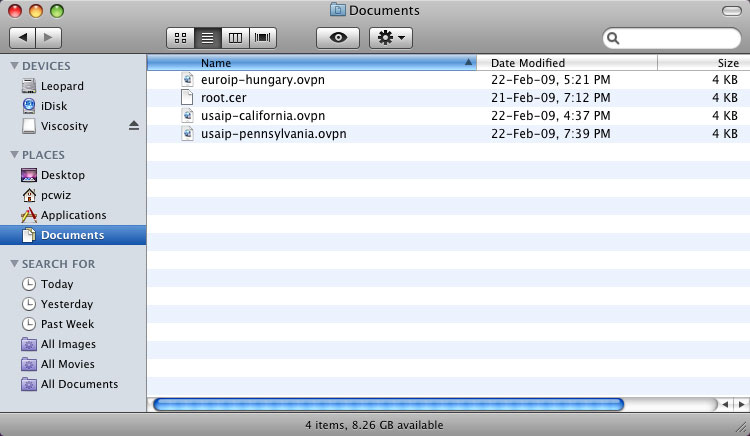Image resolution: width=750 pixels, height=436 pixels.
Task: Sort by the Date Modified column
Action: point(567,63)
